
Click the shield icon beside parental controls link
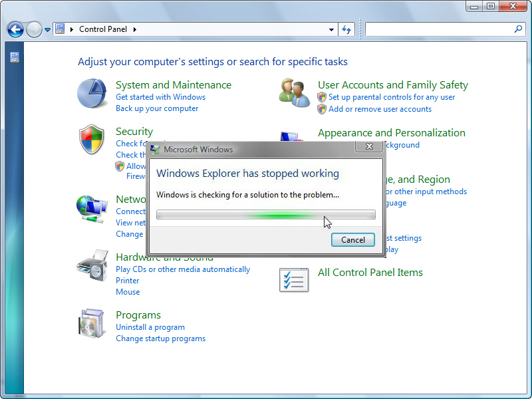[322, 97]
